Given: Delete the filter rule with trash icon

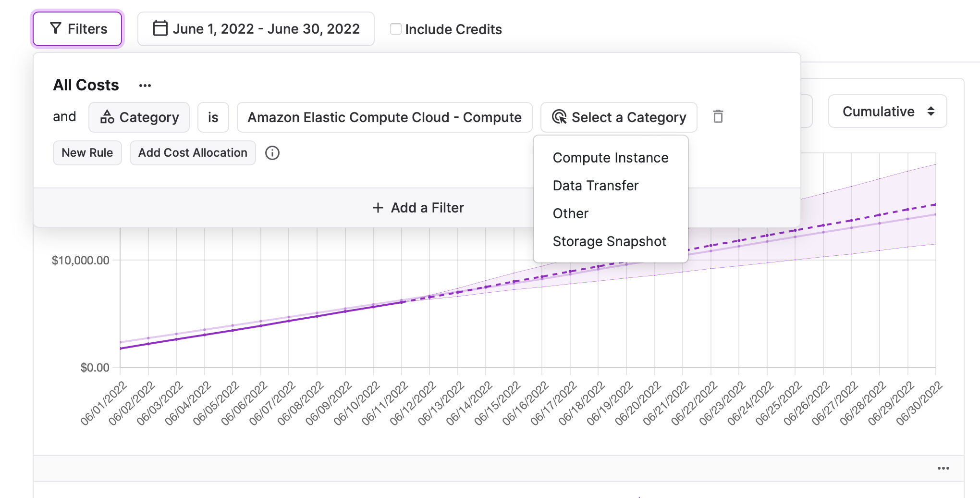Looking at the screenshot, I should click(x=718, y=117).
